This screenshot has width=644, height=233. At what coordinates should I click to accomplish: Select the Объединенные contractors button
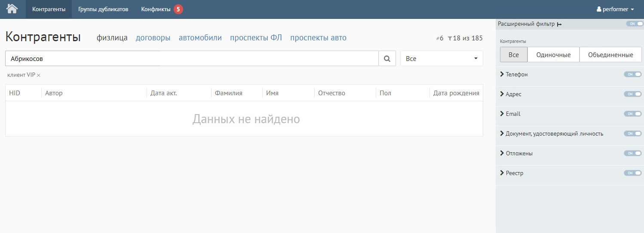click(610, 54)
